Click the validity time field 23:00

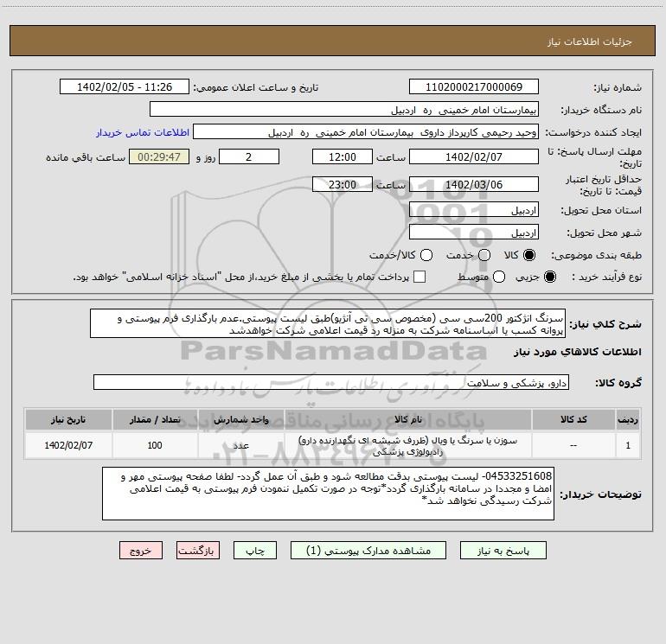click(343, 184)
